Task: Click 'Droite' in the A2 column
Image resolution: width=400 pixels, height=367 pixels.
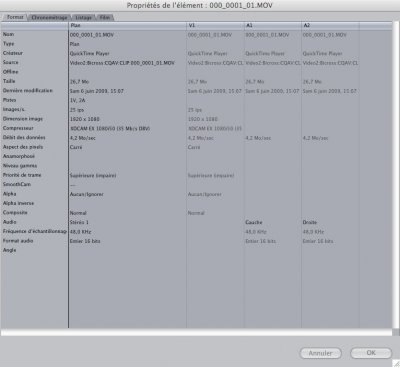Action: [310, 222]
